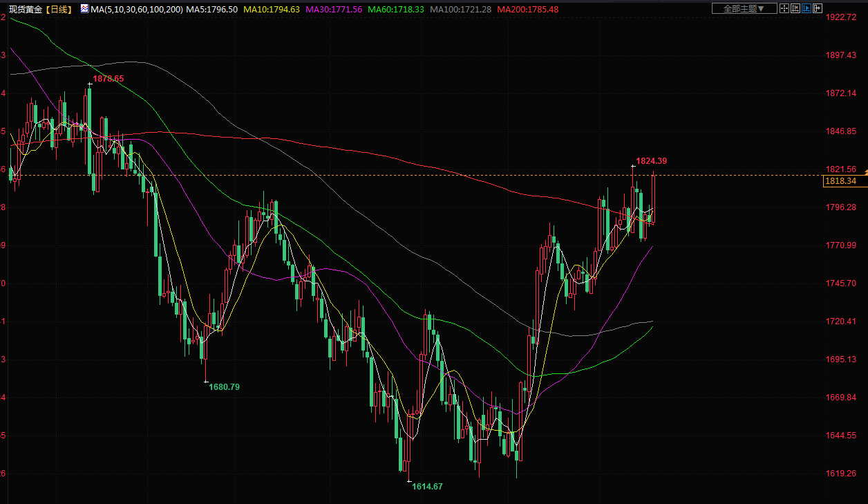Image resolution: width=868 pixels, height=504 pixels.
Task: Select the gray MA100:1721.28 legend
Action: [x=461, y=9]
